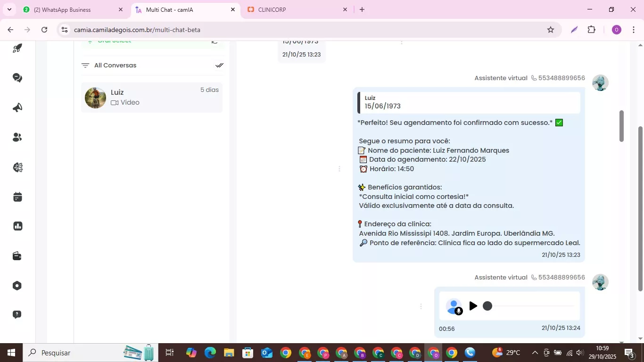Image resolution: width=644 pixels, height=362 pixels.
Task: Open the help question mark icon
Action: (17, 314)
